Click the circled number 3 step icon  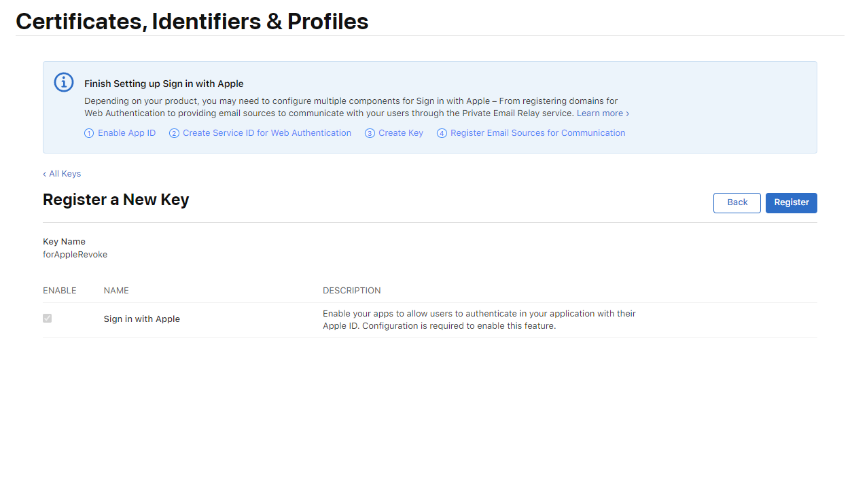click(x=370, y=133)
